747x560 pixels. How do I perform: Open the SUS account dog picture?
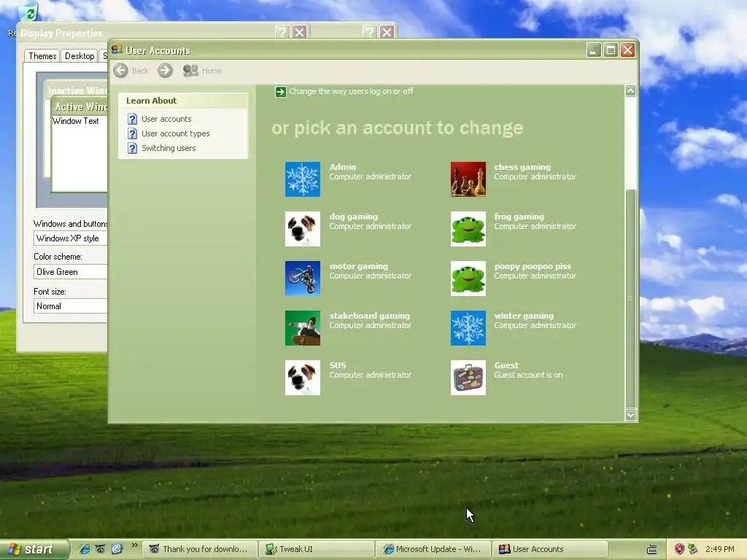tap(303, 378)
